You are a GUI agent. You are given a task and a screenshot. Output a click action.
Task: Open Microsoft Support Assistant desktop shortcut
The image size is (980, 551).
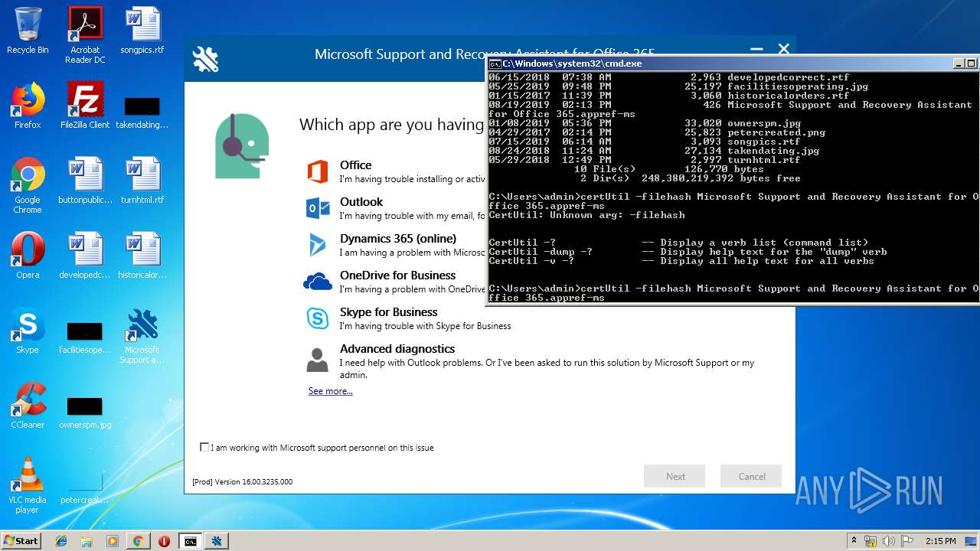point(142,335)
